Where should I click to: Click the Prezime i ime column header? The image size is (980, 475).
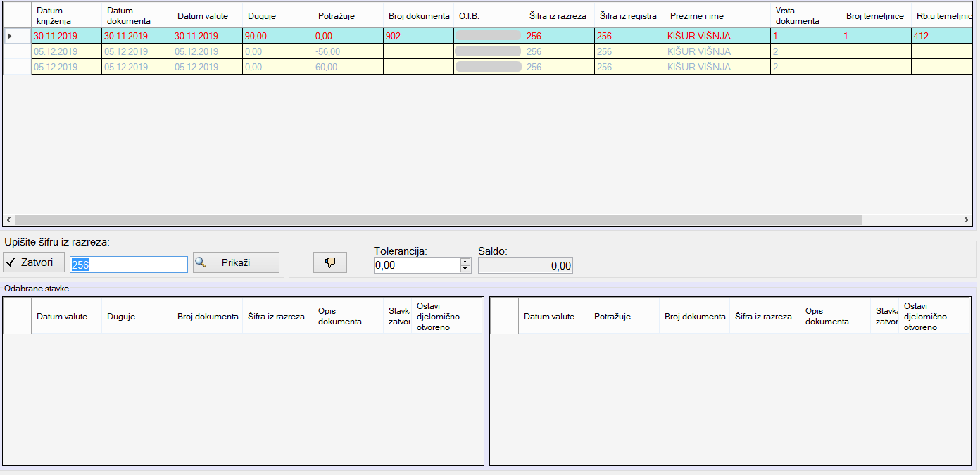[717, 15]
